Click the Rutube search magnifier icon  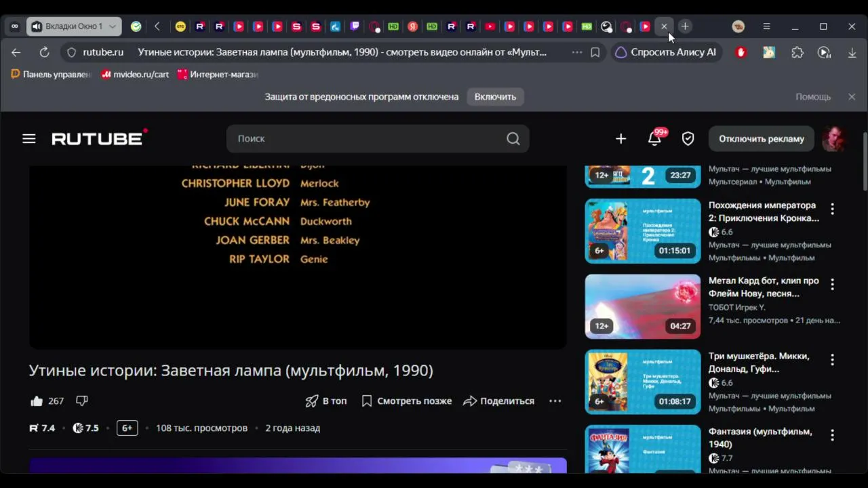[x=513, y=139]
